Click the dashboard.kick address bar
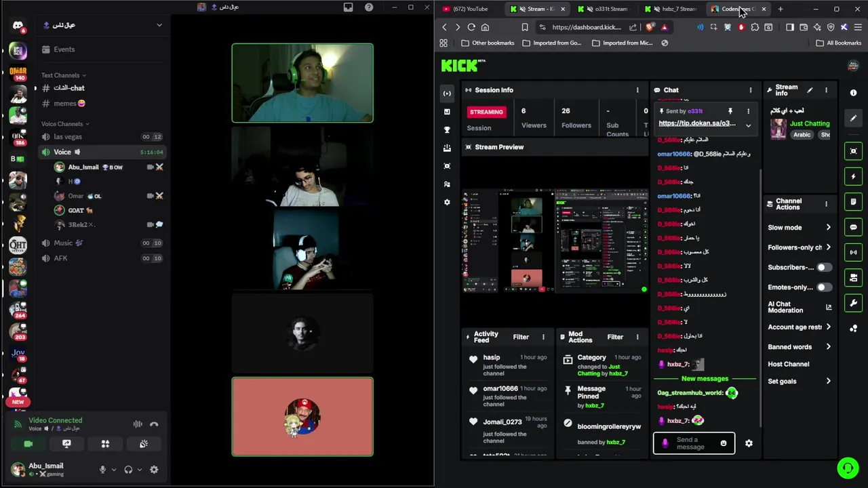Viewport: 868px width, 488px height. tap(587, 27)
